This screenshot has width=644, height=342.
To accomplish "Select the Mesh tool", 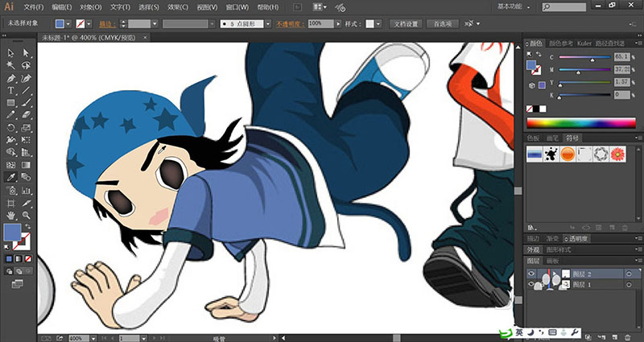I will (x=10, y=165).
